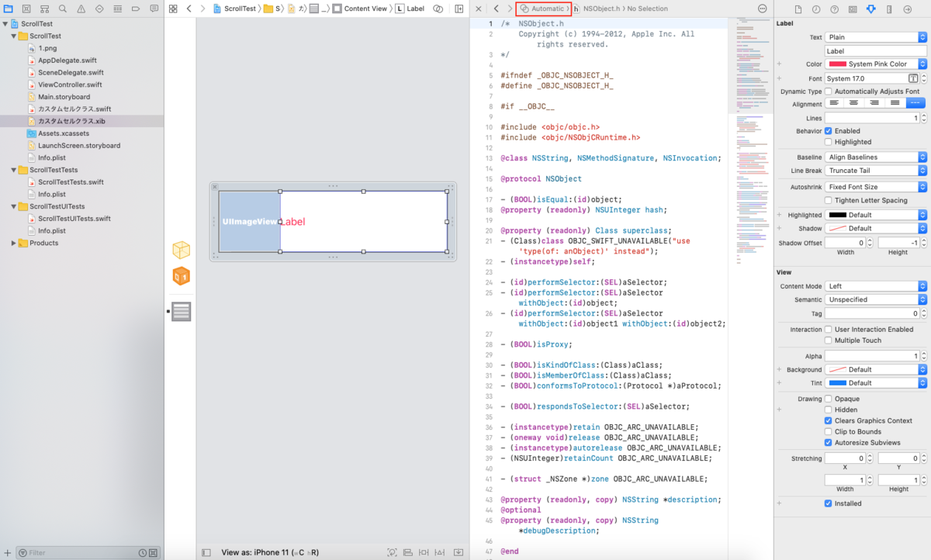Image resolution: width=931 pixels, height=560 pixels.
Task: Open the Add New Constraints popover
Action: point(424,552)
